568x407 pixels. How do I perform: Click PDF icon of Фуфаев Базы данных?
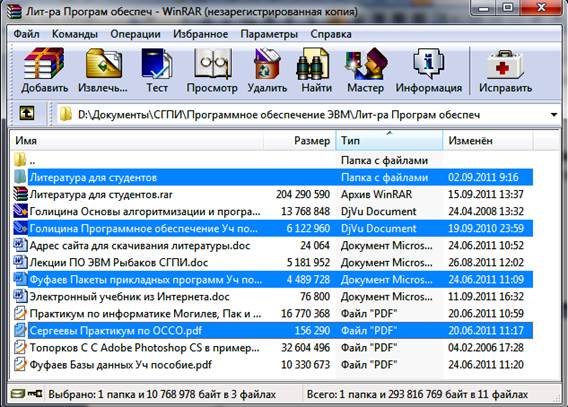pos(20,364)
